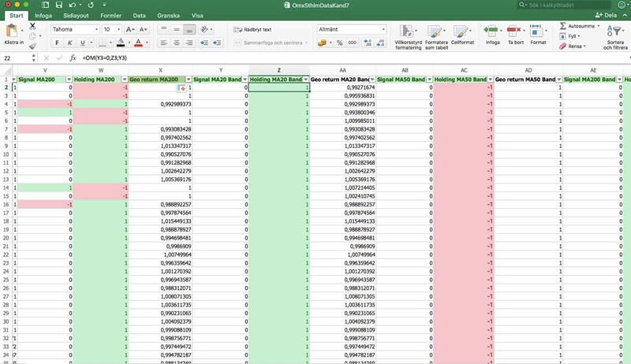Viewport: 631px width, 364px height.
Task: Click the insert function fx icon
Action: (73, 58)
